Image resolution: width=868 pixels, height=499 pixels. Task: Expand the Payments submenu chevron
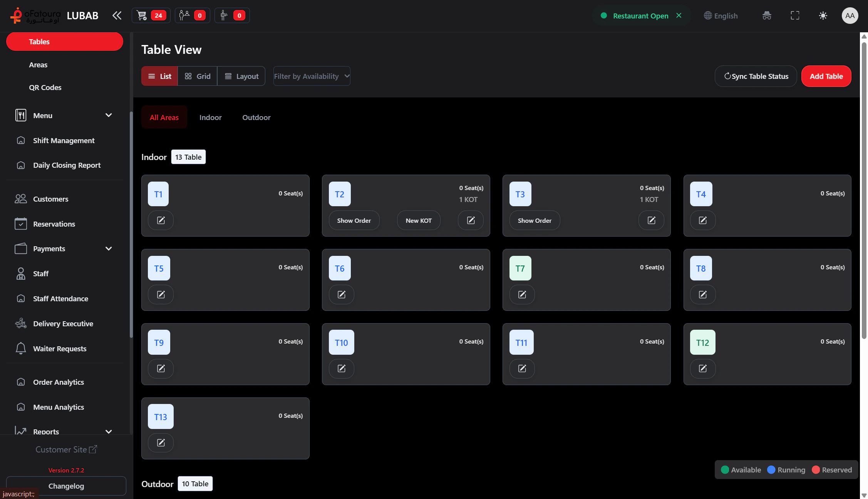109,249
